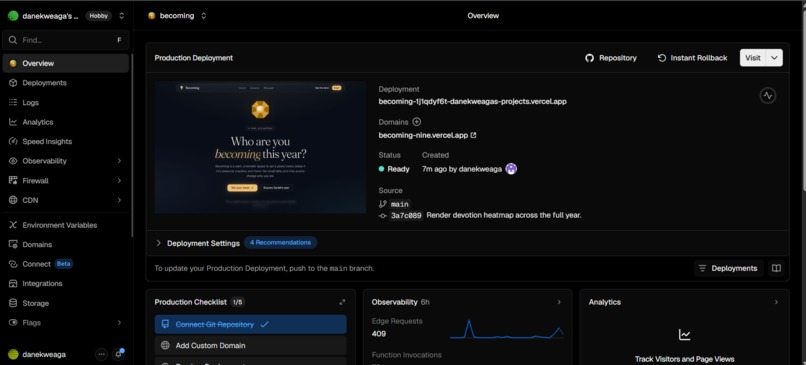Viewport: 806px width, 365px height.
Task: Open Logs in the sidebar
Action: click(x=66, y=102)
